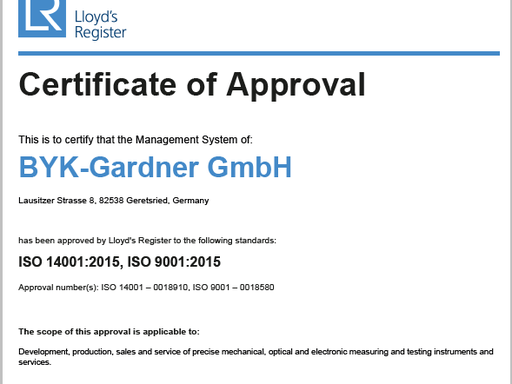The height and width of the screenshot is (384, 512).
Task: Click the gray left page border
Action: 1,192
